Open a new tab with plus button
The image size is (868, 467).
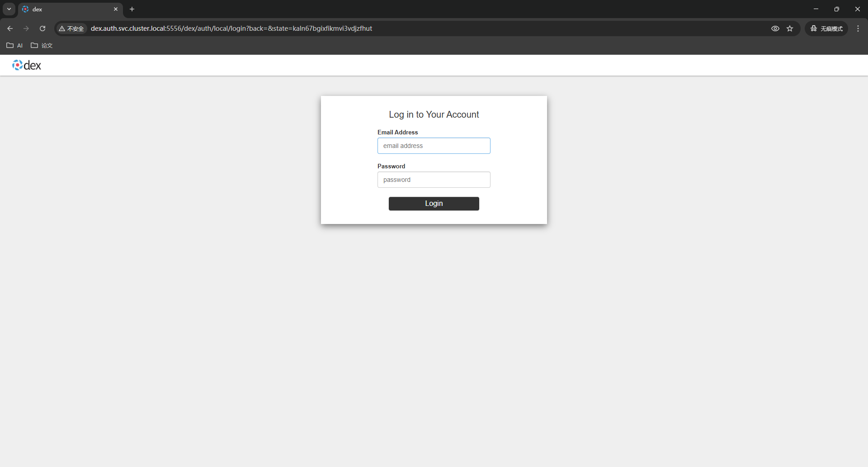(x=132, y=9)
